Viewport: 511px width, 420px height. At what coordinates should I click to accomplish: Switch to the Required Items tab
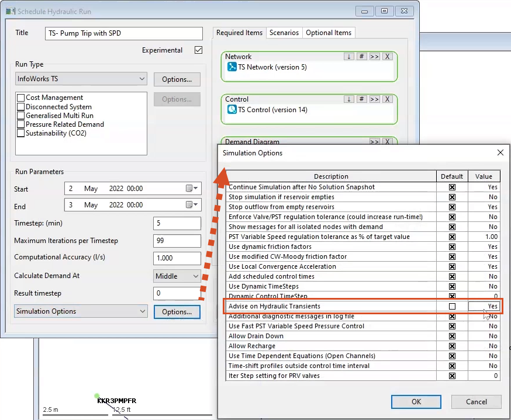[239, 33]
